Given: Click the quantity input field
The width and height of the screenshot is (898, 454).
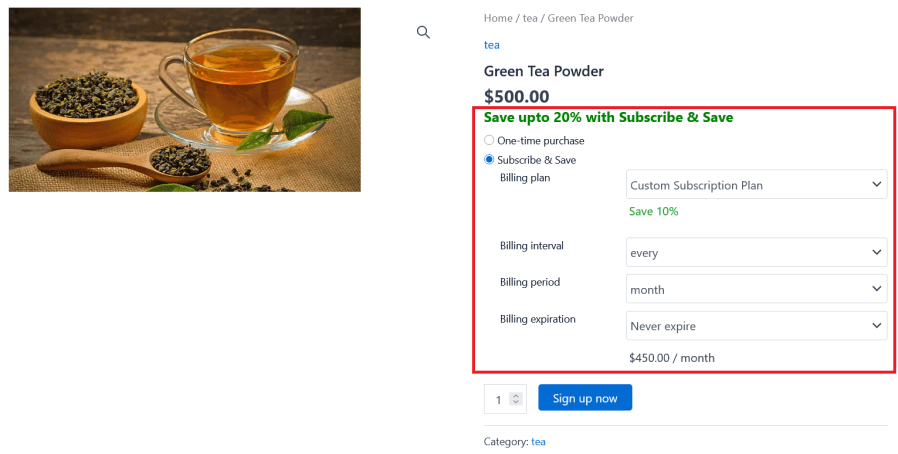Looking at the screenshot, I should (x=497, y=399).
